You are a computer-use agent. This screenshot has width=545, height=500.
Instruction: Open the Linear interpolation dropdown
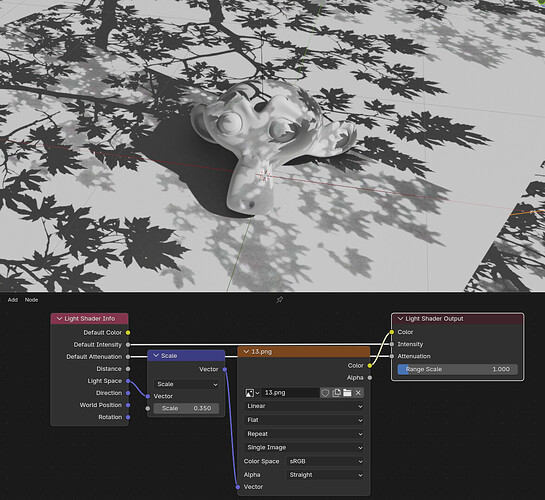304,406
